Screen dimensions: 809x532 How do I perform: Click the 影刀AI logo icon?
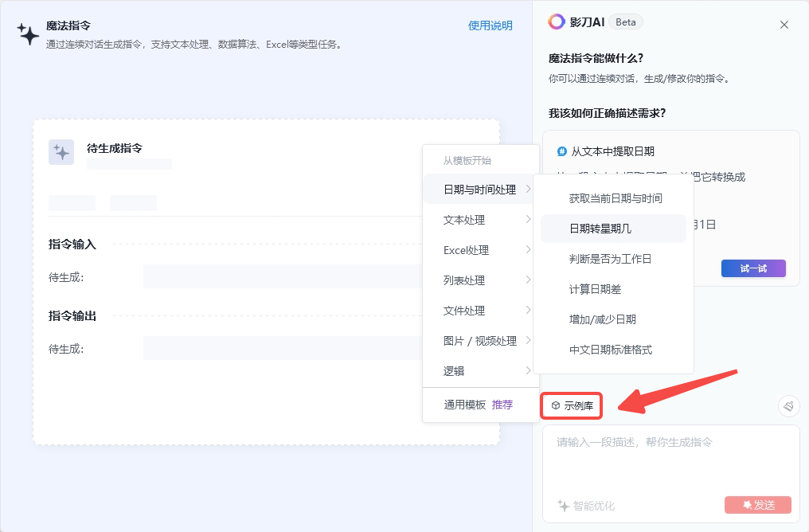tap(557, 22)
